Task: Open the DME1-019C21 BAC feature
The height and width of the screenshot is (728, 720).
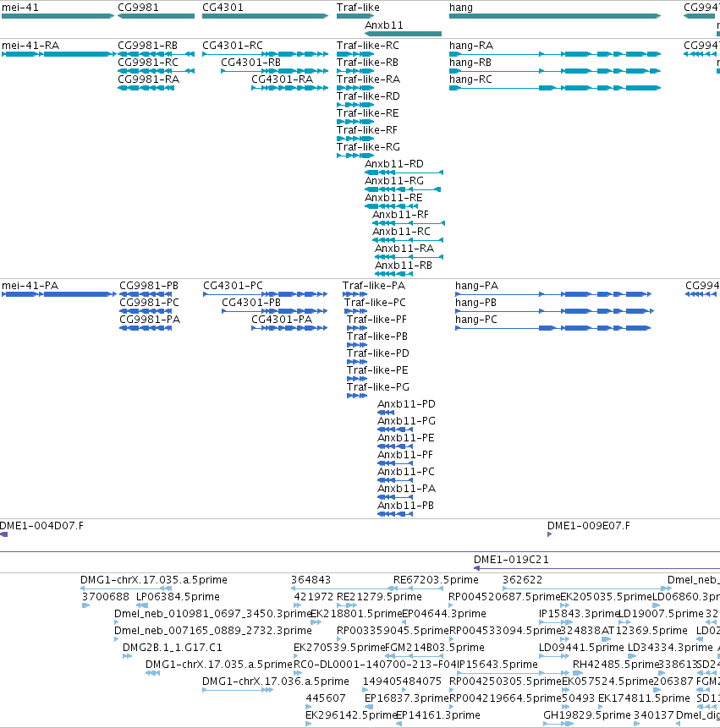Action: (597, 568)
